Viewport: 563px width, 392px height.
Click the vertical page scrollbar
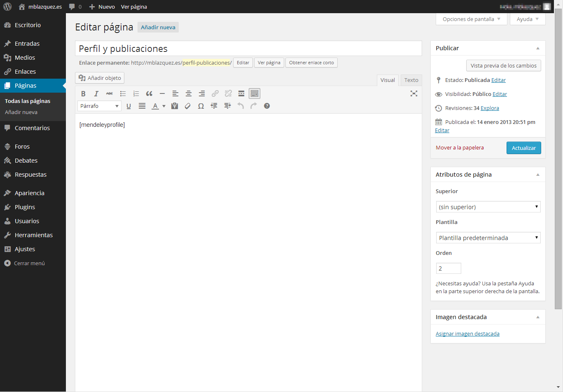[x=558, y=159]
